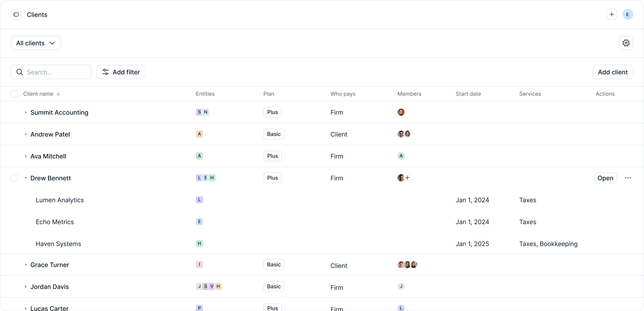Click the sort arrow beside Client name

coord(58,94)
